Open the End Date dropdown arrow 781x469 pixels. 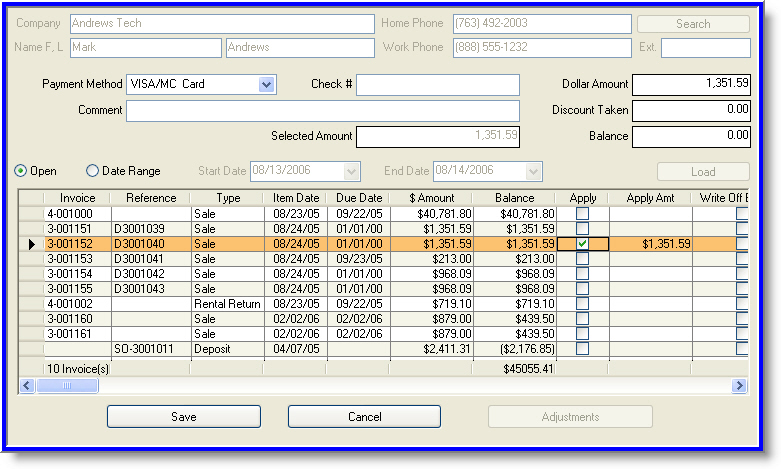click(533, 172)
